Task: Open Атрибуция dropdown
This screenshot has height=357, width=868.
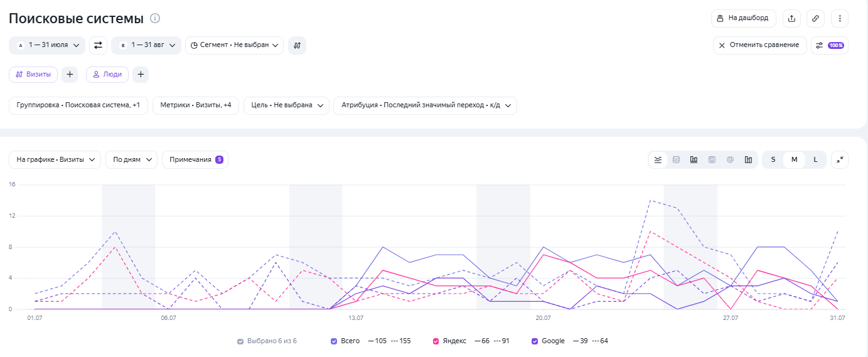Action: coord(425,105)
